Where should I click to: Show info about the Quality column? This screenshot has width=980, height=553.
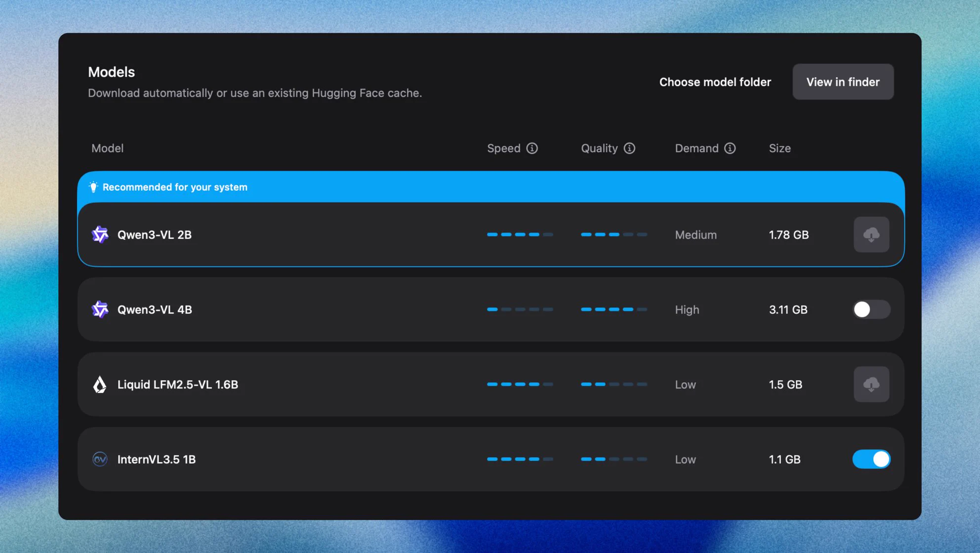(629, 148)
